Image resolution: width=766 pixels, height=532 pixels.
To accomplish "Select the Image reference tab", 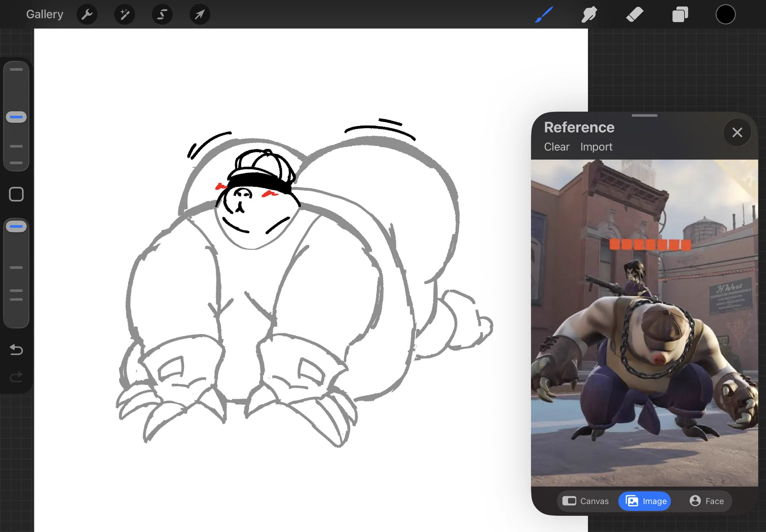I will (x=645, y=501).
